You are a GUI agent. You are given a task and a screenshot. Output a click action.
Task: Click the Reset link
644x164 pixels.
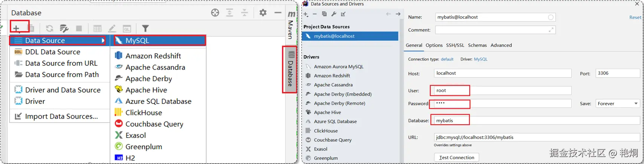pyautogui.click(x=635, y=17)
